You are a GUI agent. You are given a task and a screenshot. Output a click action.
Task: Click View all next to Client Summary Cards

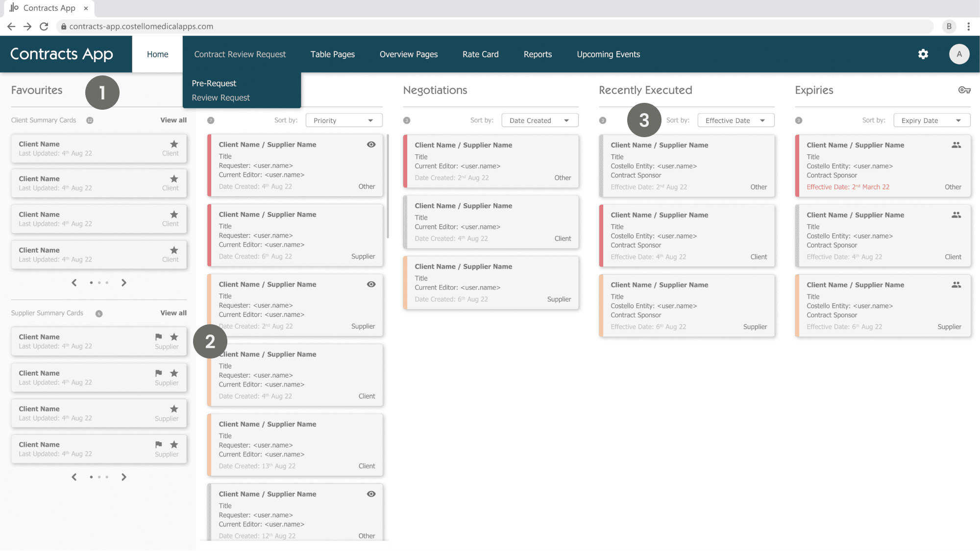[173, 120]
